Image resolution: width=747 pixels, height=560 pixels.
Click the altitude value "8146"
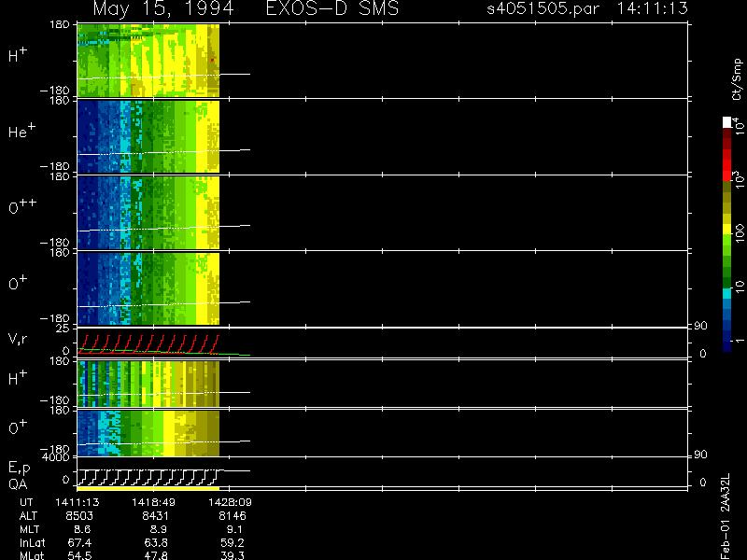(x=232, y=516)
